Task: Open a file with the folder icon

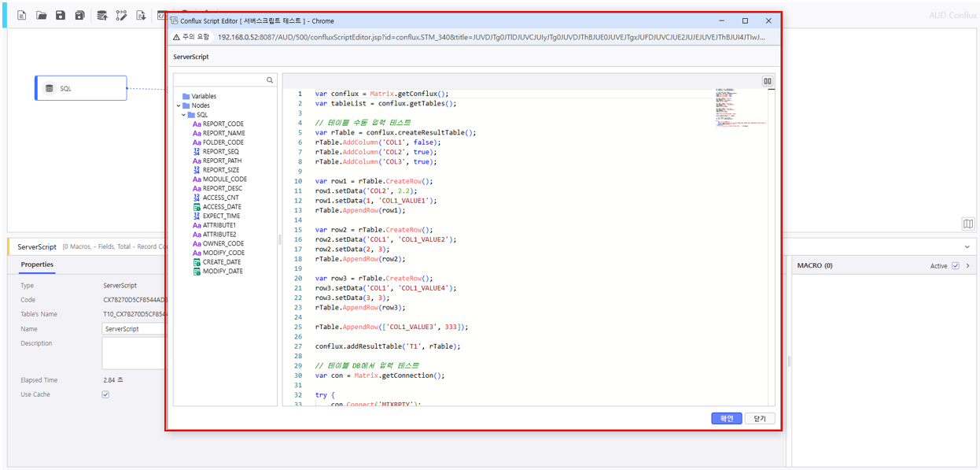Action: [41, 16]
